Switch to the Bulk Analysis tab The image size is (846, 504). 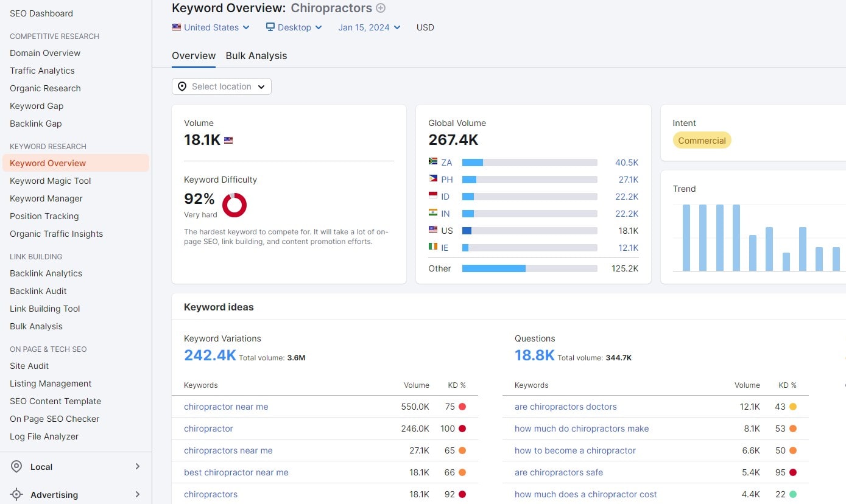click(x=256, y=55)
